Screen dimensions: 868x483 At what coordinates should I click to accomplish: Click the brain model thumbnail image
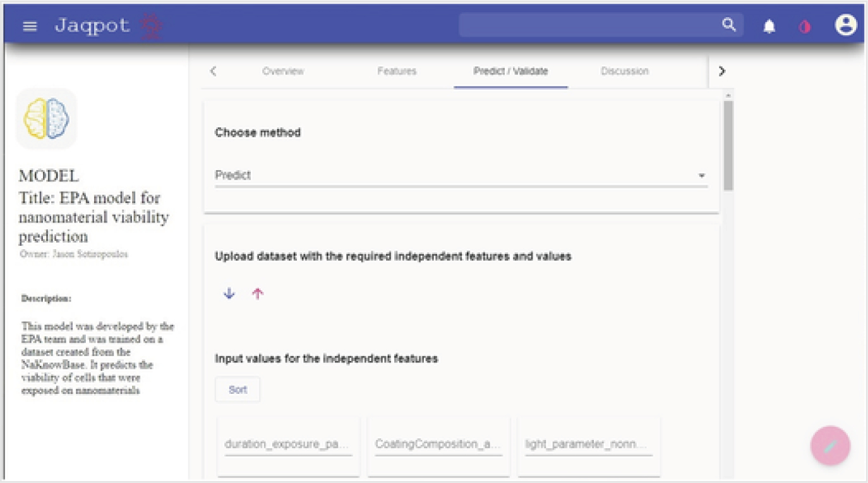point(46,118)
